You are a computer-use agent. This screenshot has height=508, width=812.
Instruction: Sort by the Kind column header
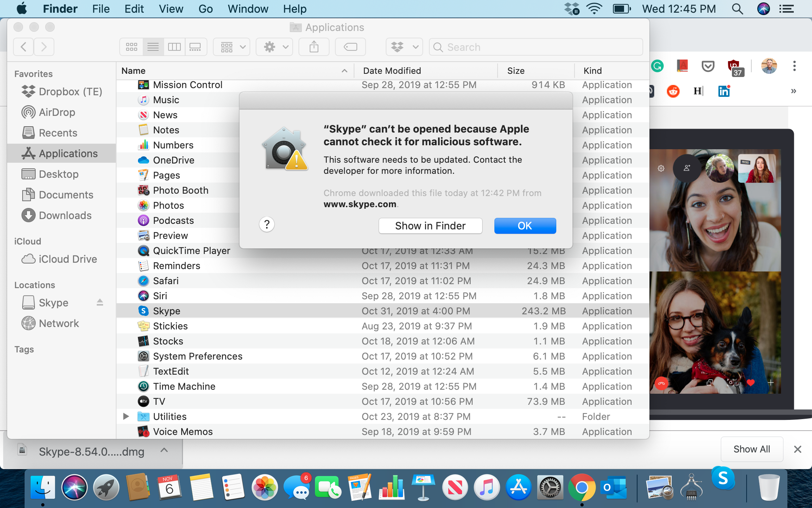(x=612, y=71)
